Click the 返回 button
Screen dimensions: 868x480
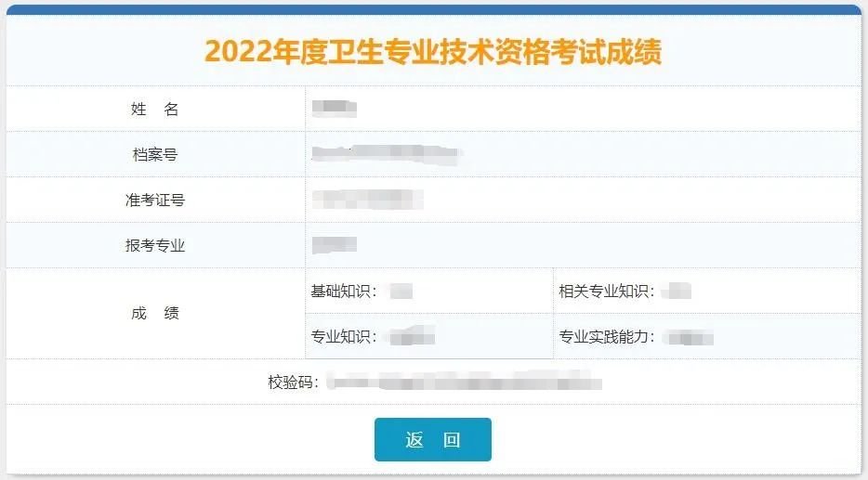tap(432, 440)
